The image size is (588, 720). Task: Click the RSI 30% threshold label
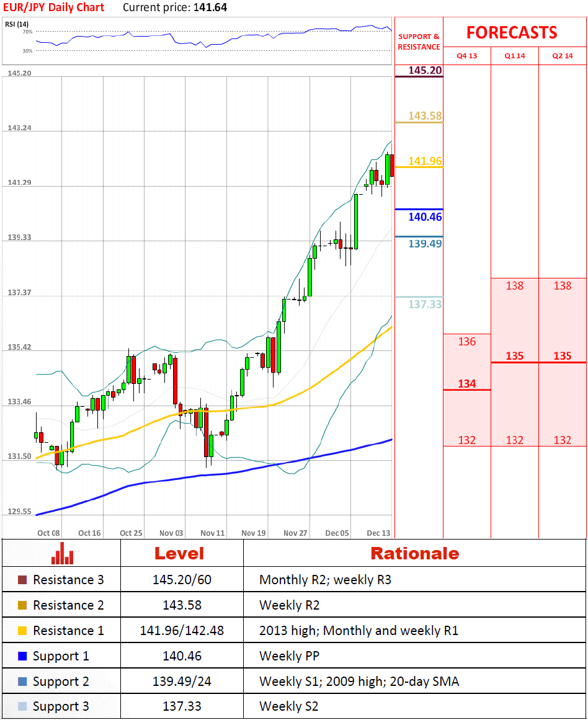(27, 51)
